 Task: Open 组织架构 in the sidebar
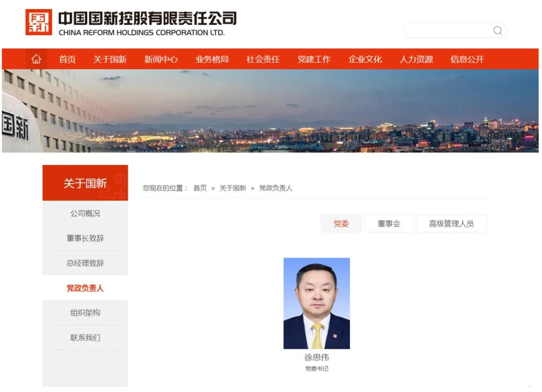coord(85,313)
